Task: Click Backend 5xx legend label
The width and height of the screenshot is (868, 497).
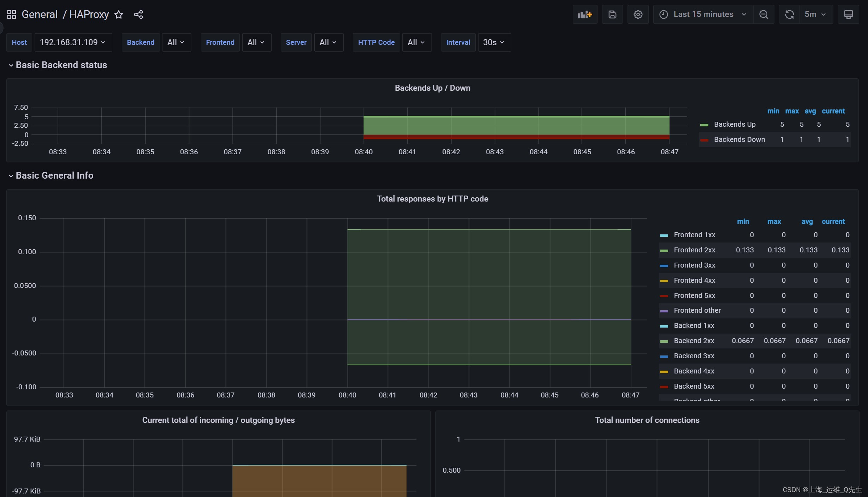Action: [x=694, y=386]
